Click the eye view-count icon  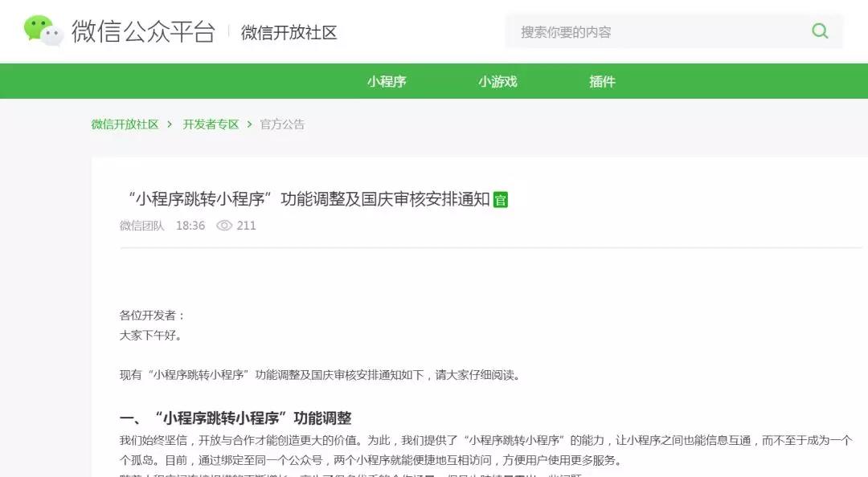click(224, 225)
